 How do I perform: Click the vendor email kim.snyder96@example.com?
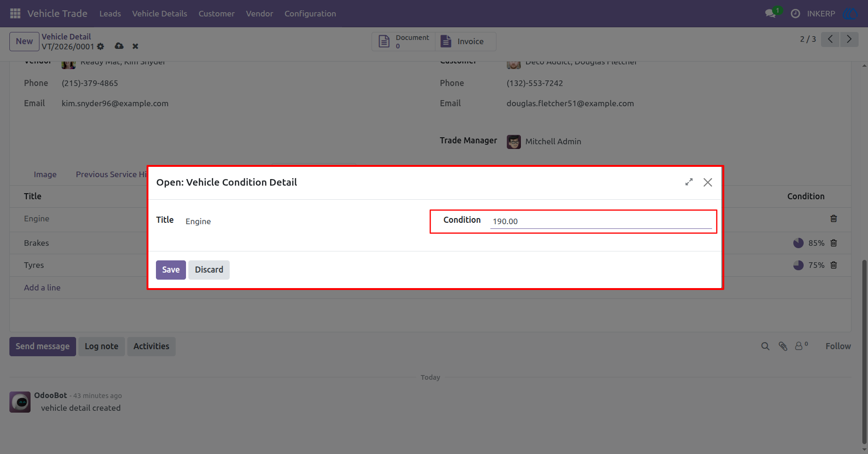coord(115,103)
